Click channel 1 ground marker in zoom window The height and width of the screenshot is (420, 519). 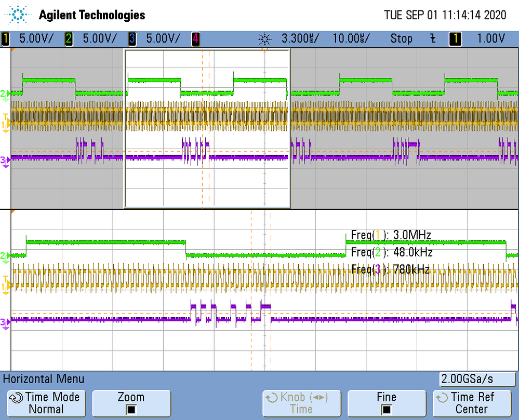coord(5,288)
